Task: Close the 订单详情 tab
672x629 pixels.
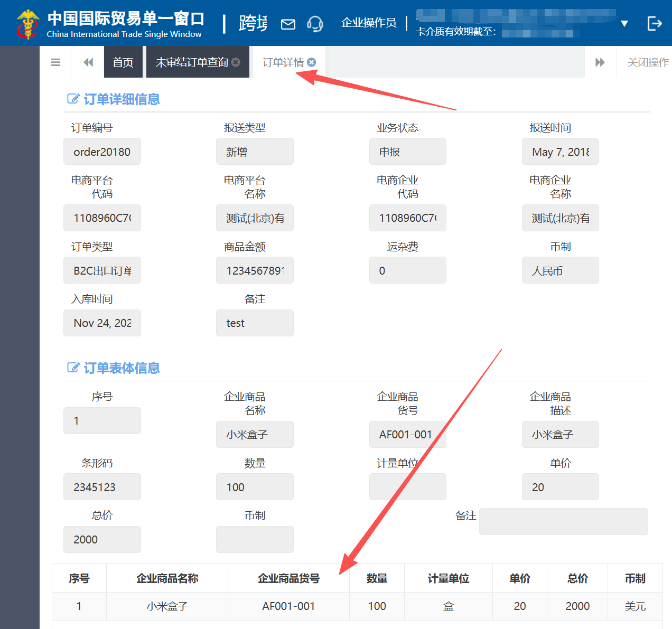Action: (312, 62)
